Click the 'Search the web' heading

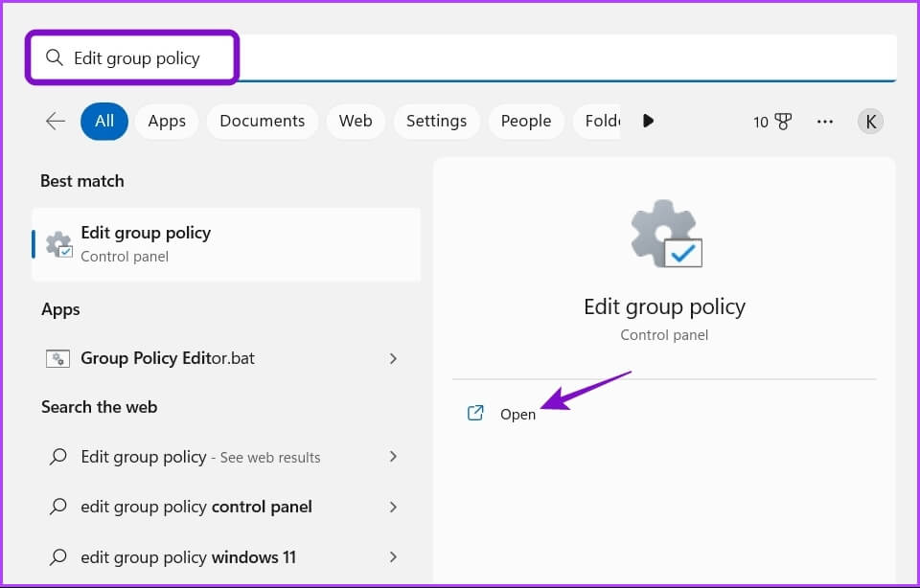pyautogui.click(x=99, y=407)
